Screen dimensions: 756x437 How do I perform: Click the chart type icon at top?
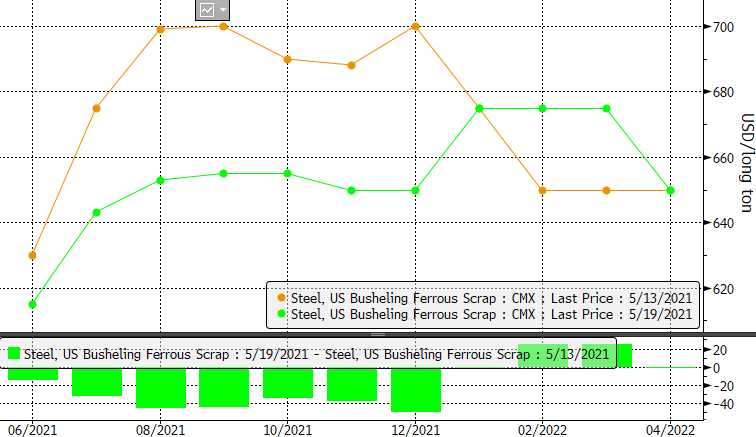(207, 10)
